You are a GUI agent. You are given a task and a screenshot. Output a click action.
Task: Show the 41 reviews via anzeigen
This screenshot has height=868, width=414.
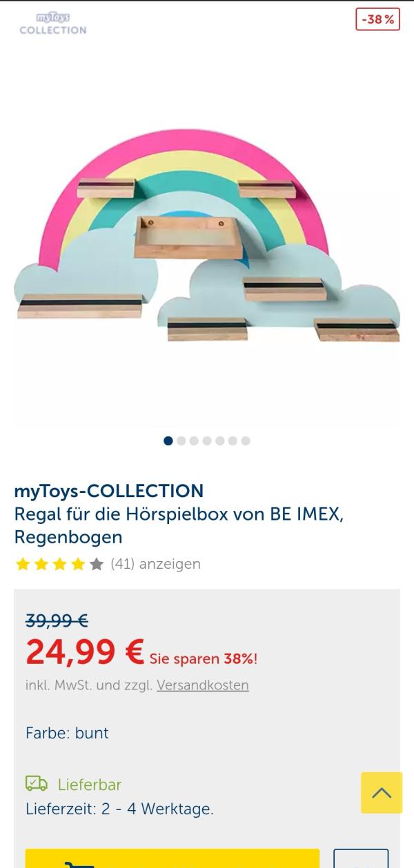click(x=155, y=564)
